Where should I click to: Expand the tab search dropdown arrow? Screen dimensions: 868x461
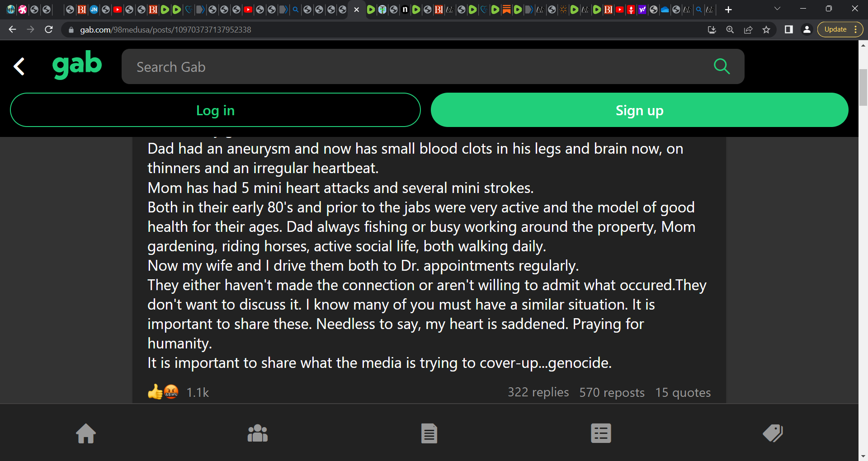777,9
